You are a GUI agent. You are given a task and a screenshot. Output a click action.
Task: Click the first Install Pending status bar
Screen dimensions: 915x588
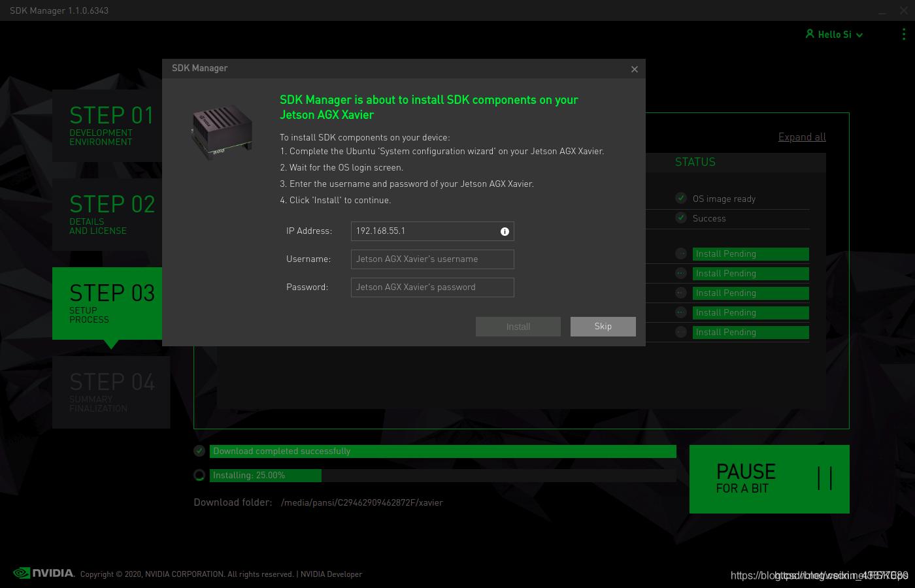pos(751,254)
